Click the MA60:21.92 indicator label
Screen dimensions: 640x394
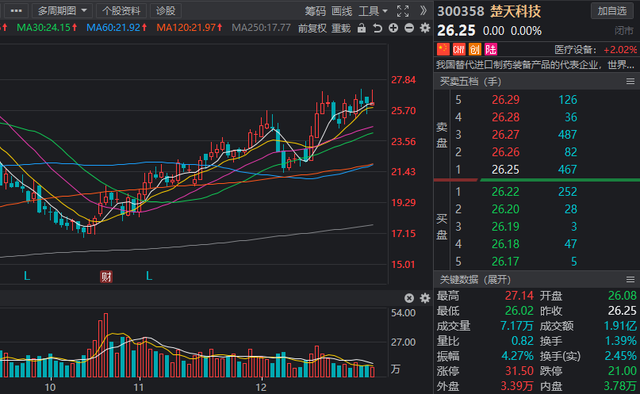point(117,28)
